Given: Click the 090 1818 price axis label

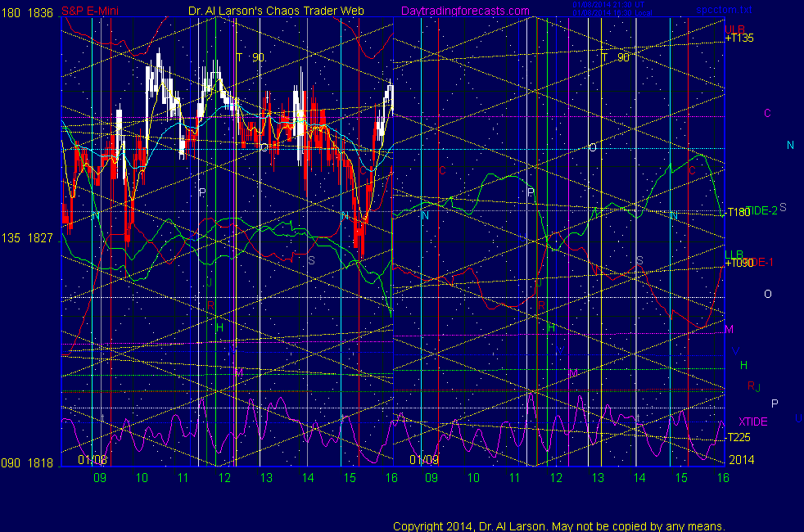Looking at the screenshot, I should [29, 462].
